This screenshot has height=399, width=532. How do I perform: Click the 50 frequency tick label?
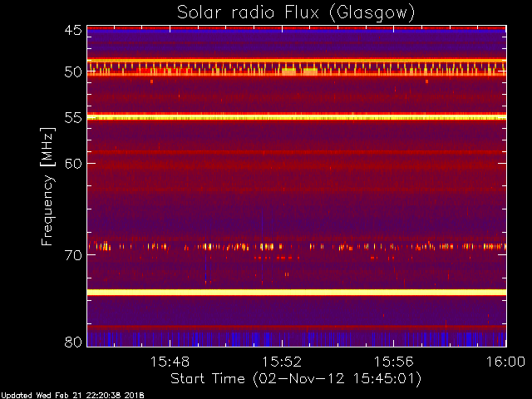tap(73, 71)
